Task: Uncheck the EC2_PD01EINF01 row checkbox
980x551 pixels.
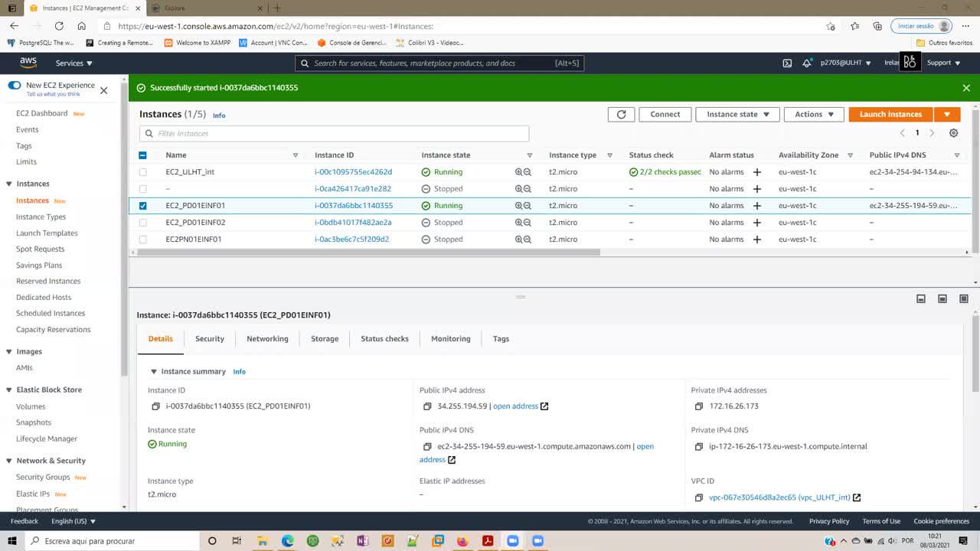Action: (x=142, y=206)
